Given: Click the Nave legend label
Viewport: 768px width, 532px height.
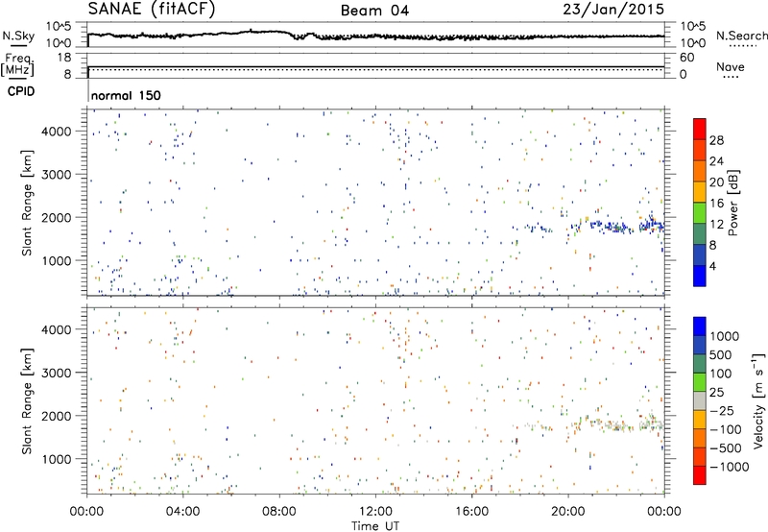Looking at the screenshot, I should coord(731,66).
